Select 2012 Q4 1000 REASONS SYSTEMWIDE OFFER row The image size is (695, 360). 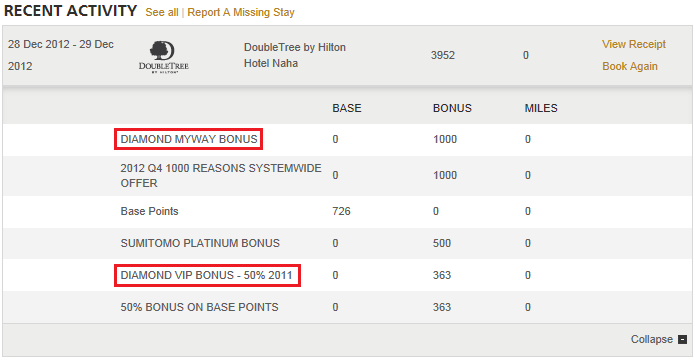(x=348, y=176)
